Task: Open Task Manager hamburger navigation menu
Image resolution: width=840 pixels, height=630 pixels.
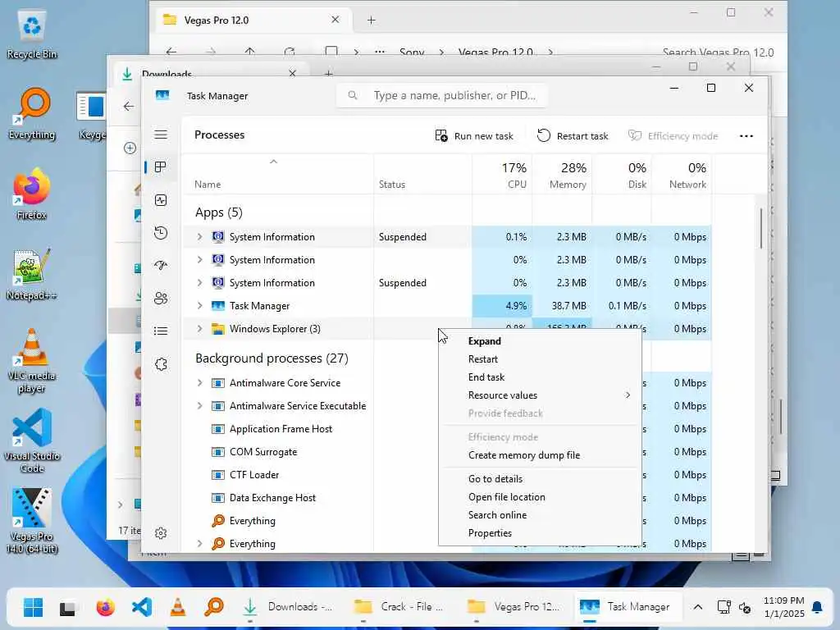Action: 161,135
